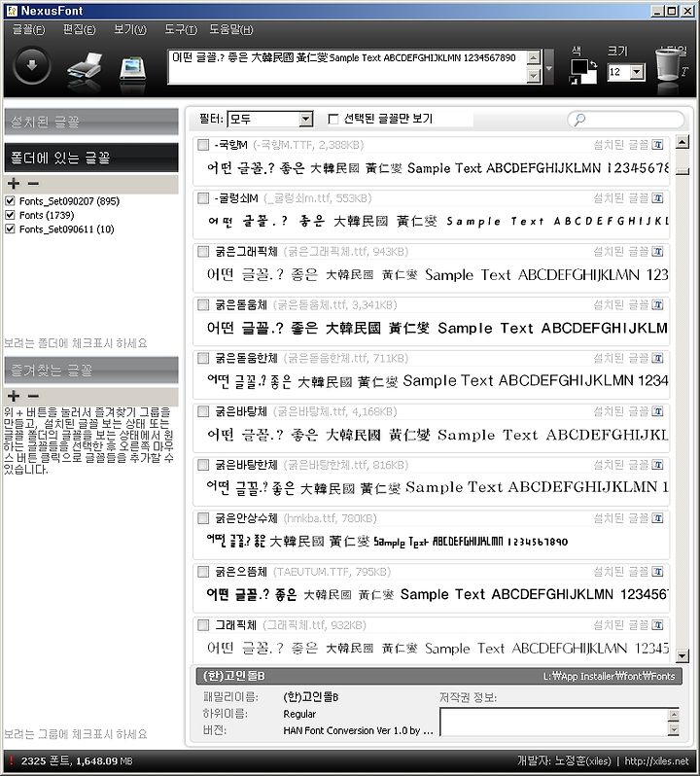Open the 글꼴(F) menu
700x776 pixels.
[28, 30]
